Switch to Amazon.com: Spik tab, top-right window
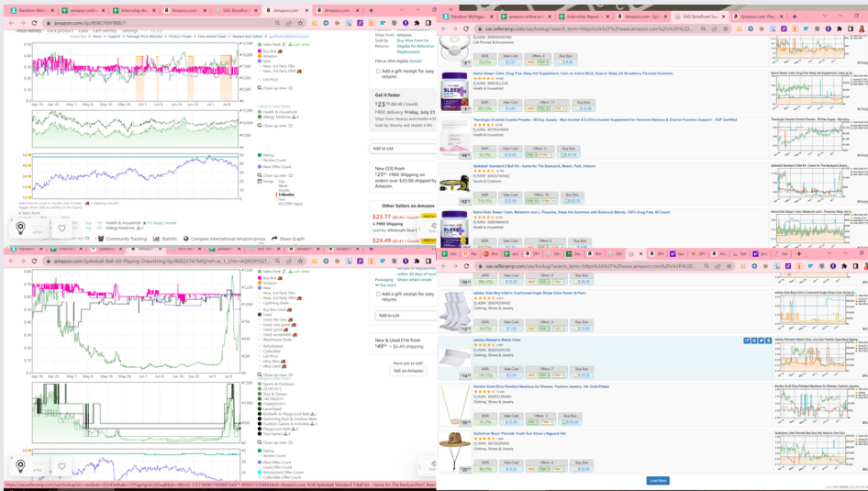 (641, 17)
